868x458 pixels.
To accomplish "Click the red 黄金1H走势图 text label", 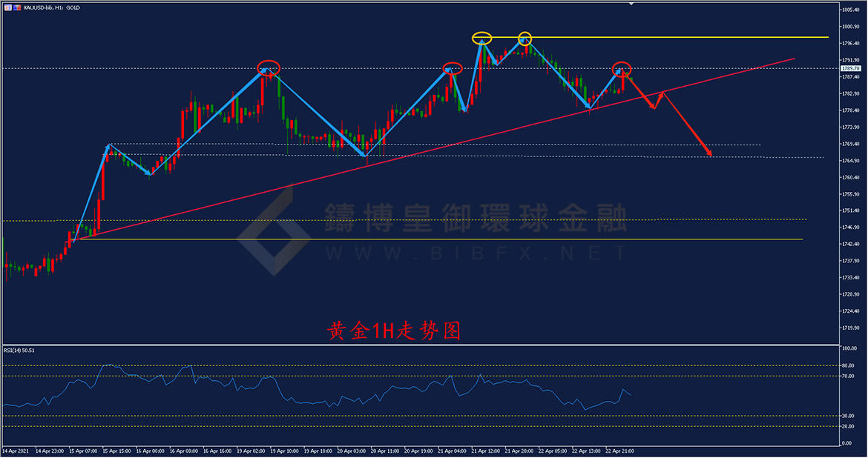I will tap(394, 331).
